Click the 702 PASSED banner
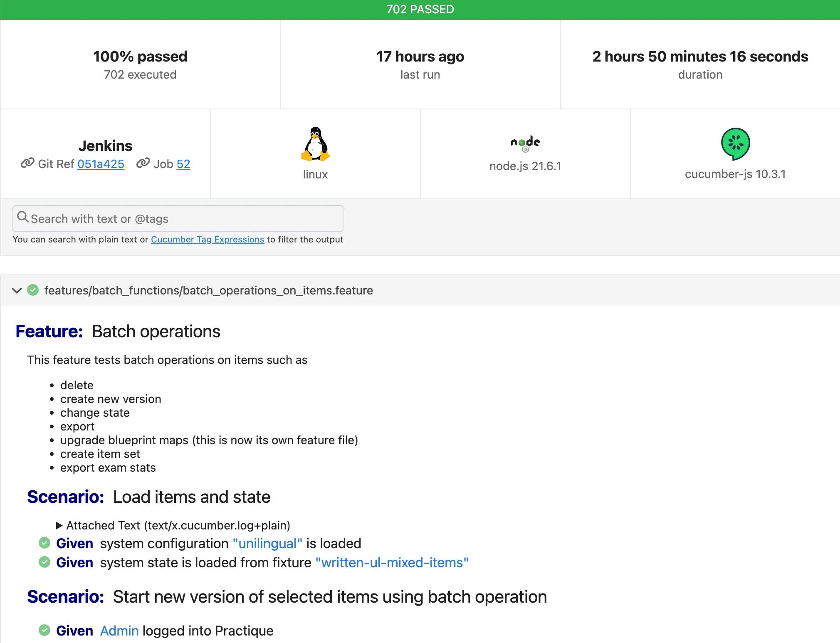The height and width of the screenshot is (643, 840). tap(420, 9)
